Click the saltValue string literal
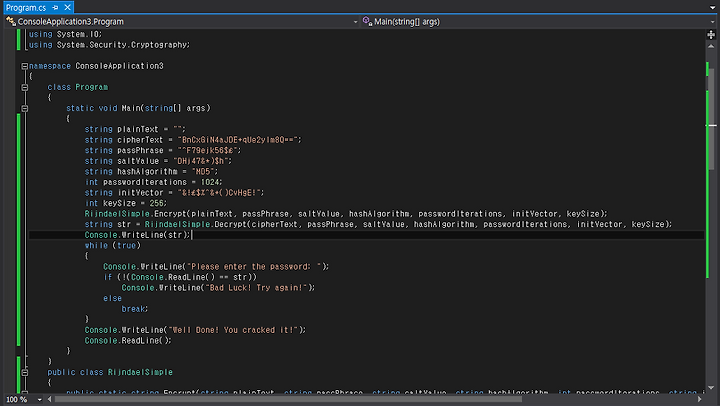This screenshot has width=720, height=406. (x=201, y=161)
